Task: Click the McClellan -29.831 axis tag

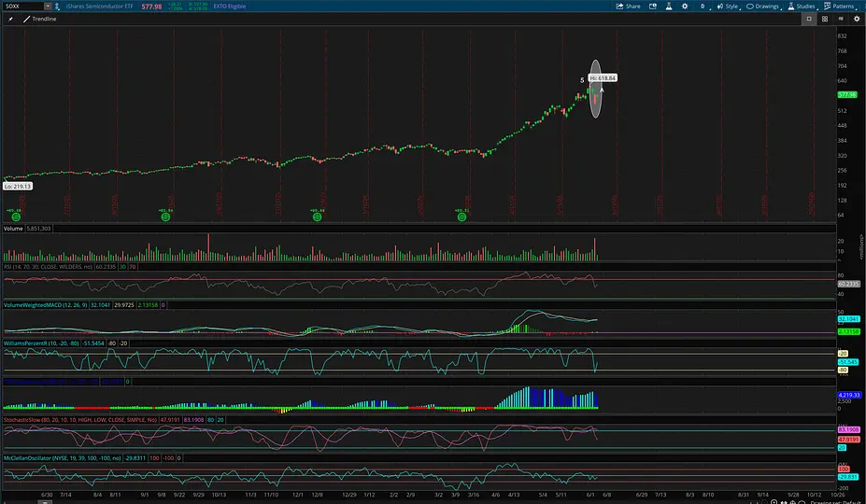Action: point(847,477)
